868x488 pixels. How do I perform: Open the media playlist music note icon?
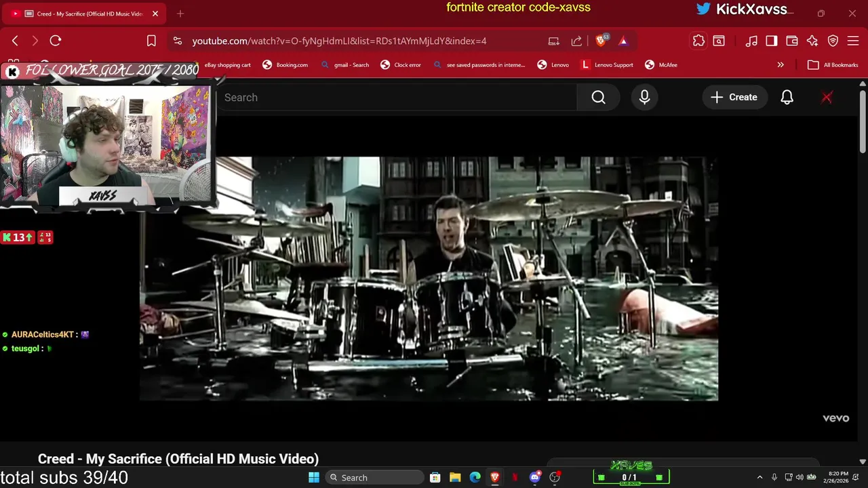click(x=751, y=41)
